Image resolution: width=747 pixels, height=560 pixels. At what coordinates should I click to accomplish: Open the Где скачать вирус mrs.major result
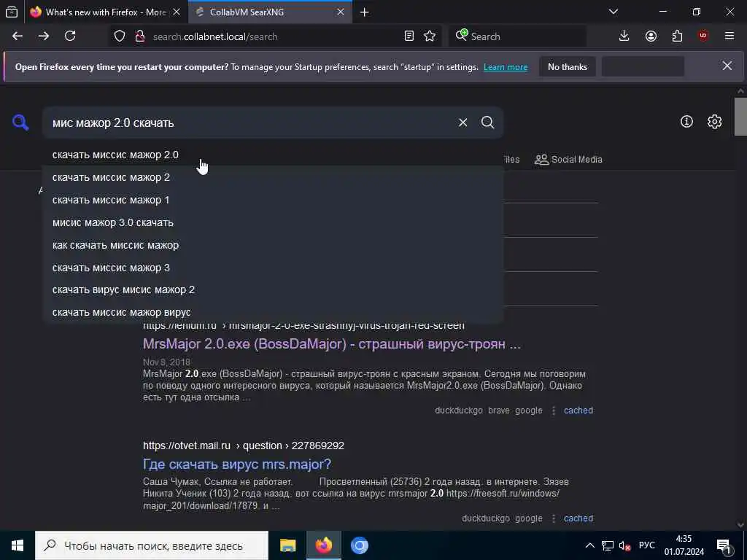pos(237,464)
